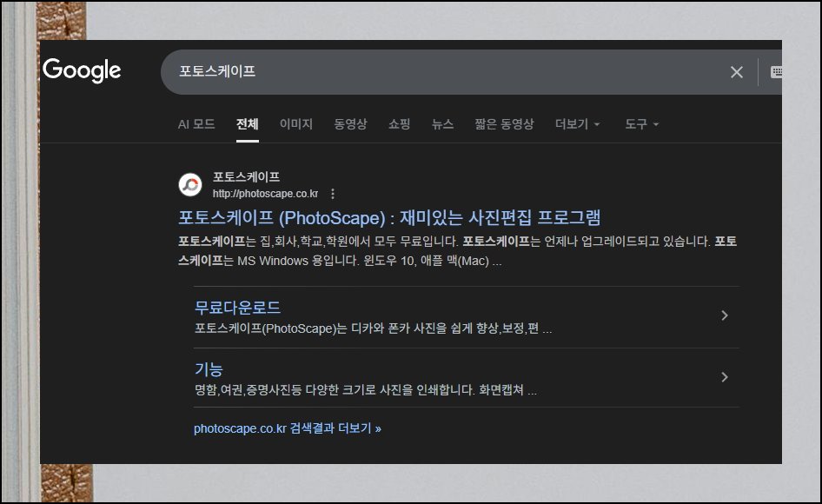
Task: Open the 뉴스 tab
Action: click(x=442, y=124)
